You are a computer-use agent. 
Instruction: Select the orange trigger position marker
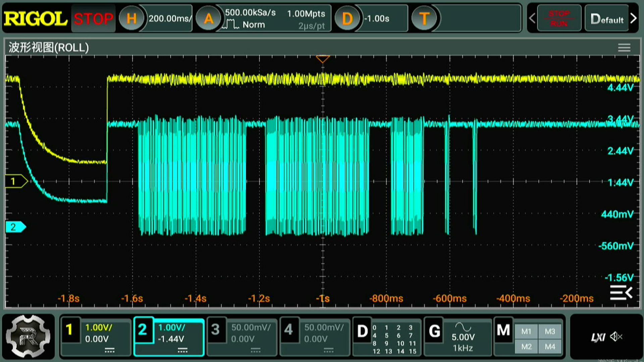click(x=323, y=59)
